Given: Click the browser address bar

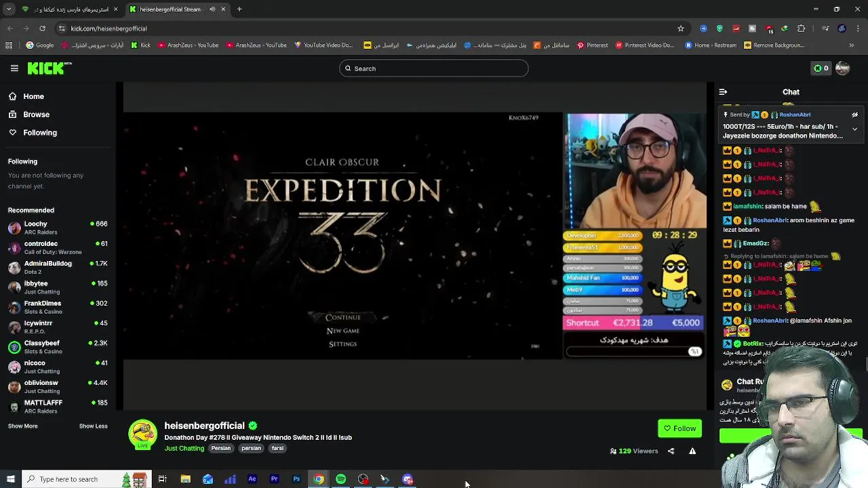Looking at the screenshot, I should (366, 28).
